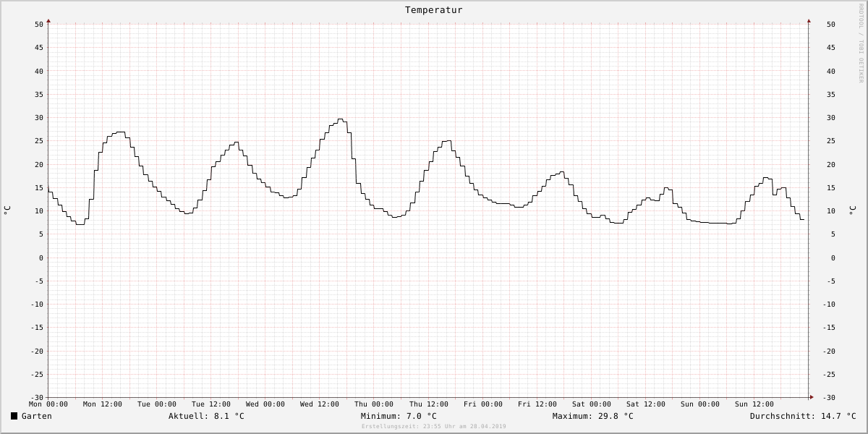868x434 pixels.
Task: Click the 'Thu 00:00' x-axis label
Action: click(x=374, y=404)
